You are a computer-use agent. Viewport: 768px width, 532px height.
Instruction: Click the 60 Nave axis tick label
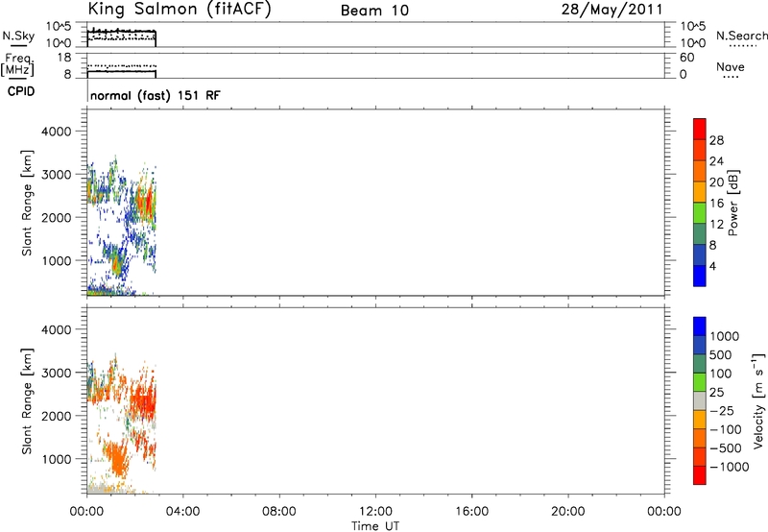(687, 58)
